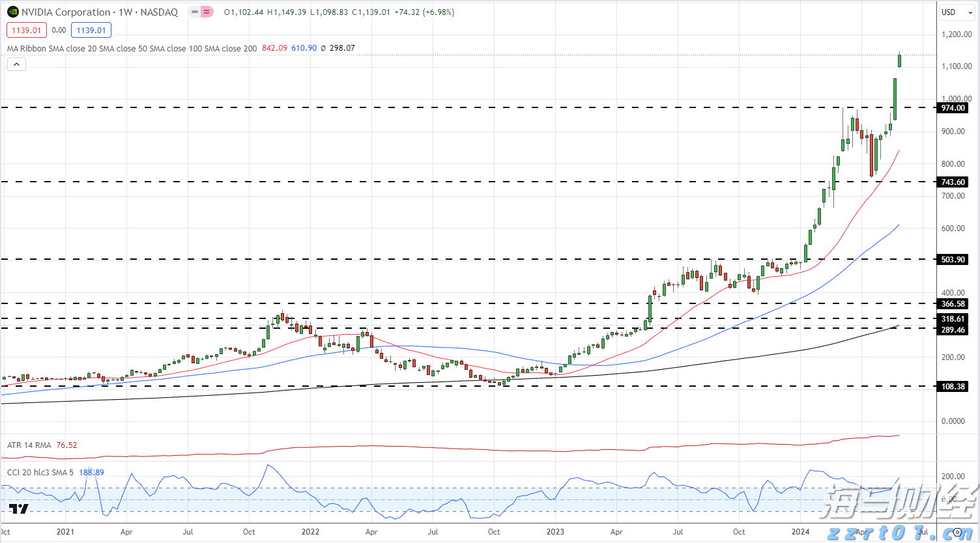The image size is (980, 543).
Task: Click the 974.00 price level label
Action: pyautogui.click(x=952, y=108)
